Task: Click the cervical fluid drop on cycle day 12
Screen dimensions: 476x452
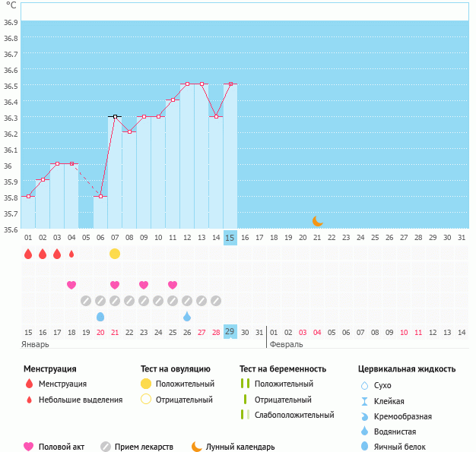Action: [x=187, y=316]
